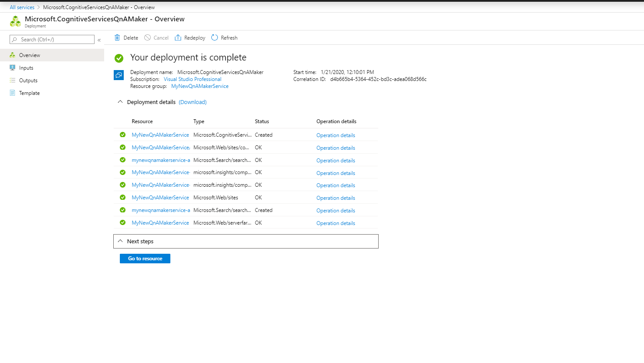
Task: Collapse the sidebar with double chevron
Action: click(99, 40)
